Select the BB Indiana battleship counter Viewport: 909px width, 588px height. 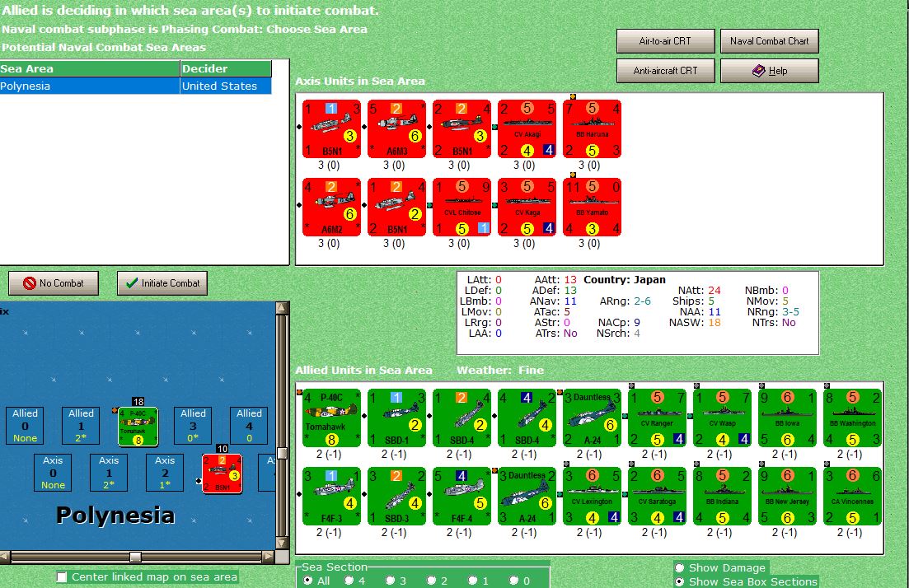(722, 496)
